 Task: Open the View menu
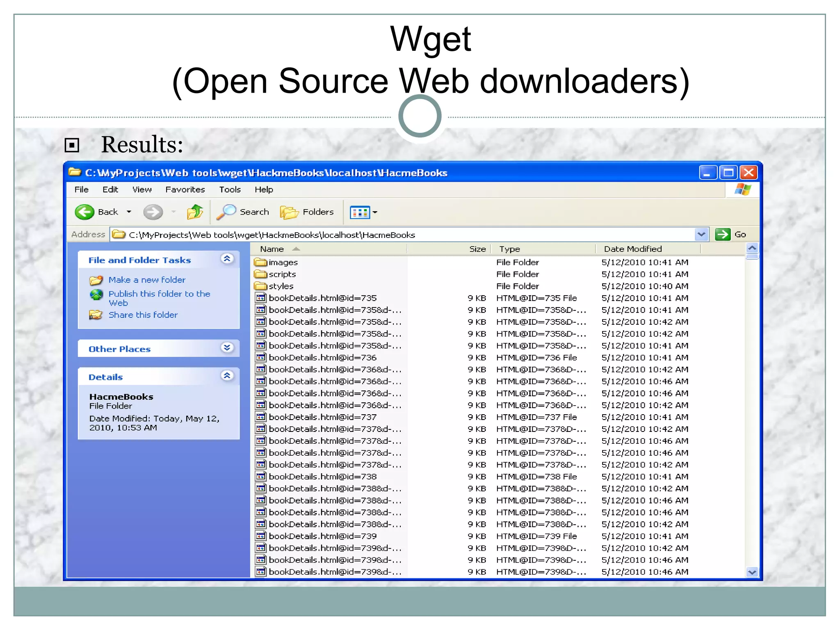click(x=142, y=189)
